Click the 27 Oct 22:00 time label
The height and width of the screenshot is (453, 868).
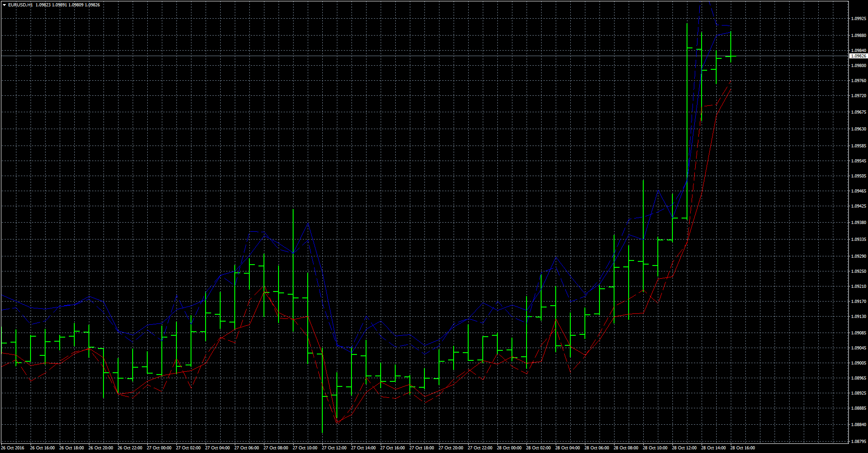[x=480, y=448]
